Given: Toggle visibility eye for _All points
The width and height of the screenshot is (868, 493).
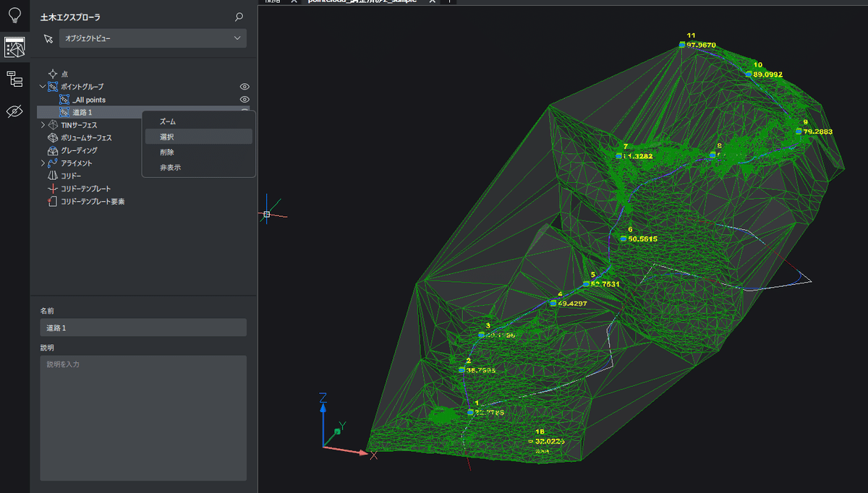Looking at the screenshot, I should click(x=244, y=100).
